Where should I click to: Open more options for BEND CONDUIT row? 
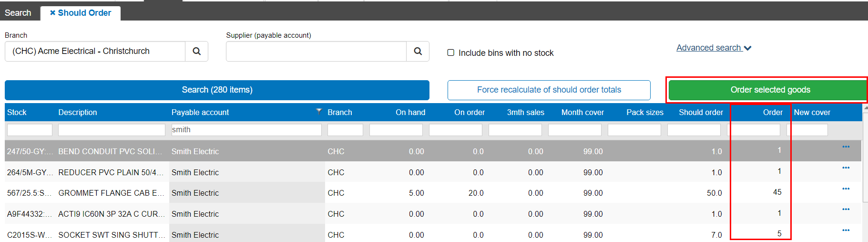tap(846, 147)
